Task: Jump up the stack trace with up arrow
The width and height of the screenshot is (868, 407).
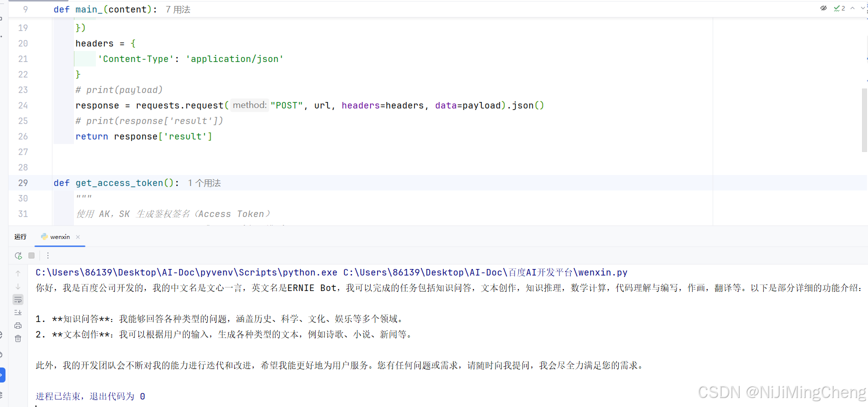Action: pos(18,273)
